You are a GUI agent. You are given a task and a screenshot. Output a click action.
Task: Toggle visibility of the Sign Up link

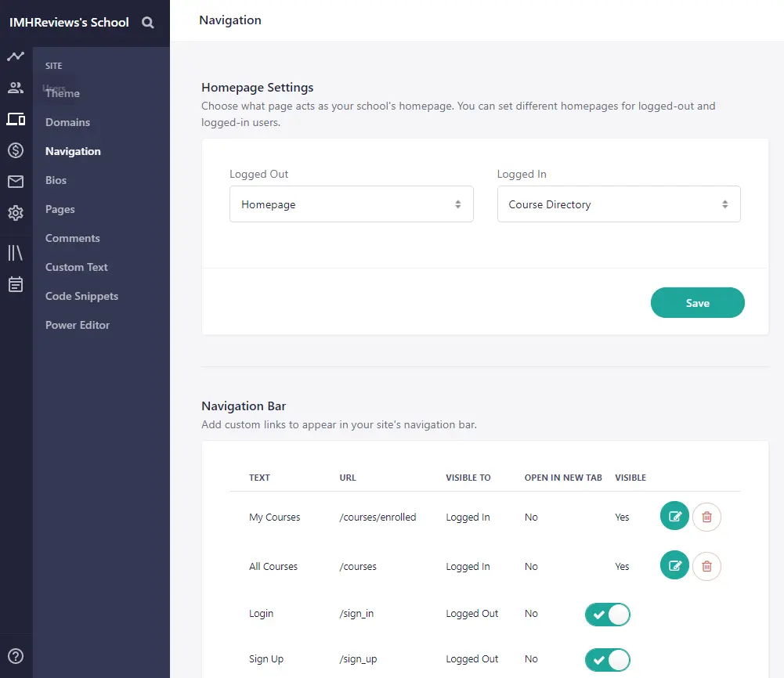pyautogui.click(x=607, y=660)
